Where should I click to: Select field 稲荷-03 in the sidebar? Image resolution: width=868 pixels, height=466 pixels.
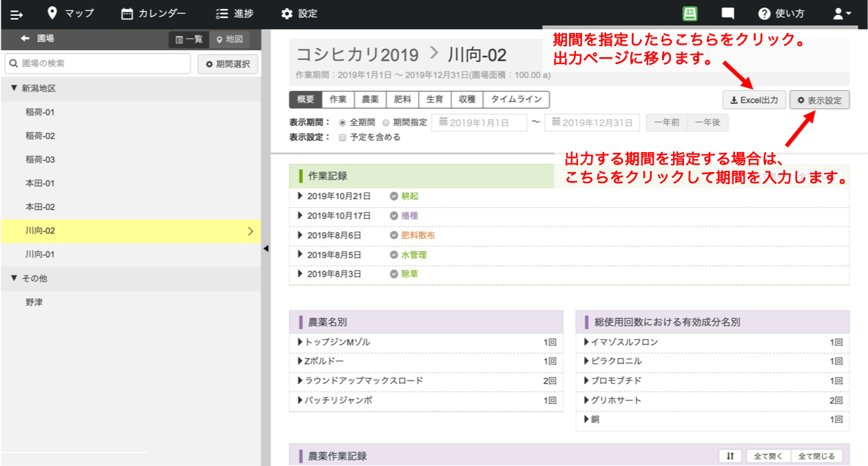point(131,160)
